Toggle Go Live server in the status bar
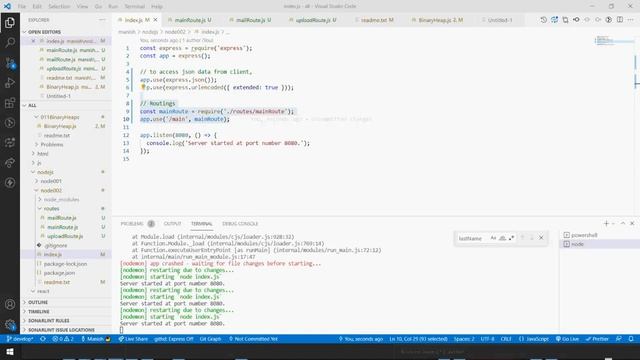Screen dimensions: 640x360 pos(567,339)
